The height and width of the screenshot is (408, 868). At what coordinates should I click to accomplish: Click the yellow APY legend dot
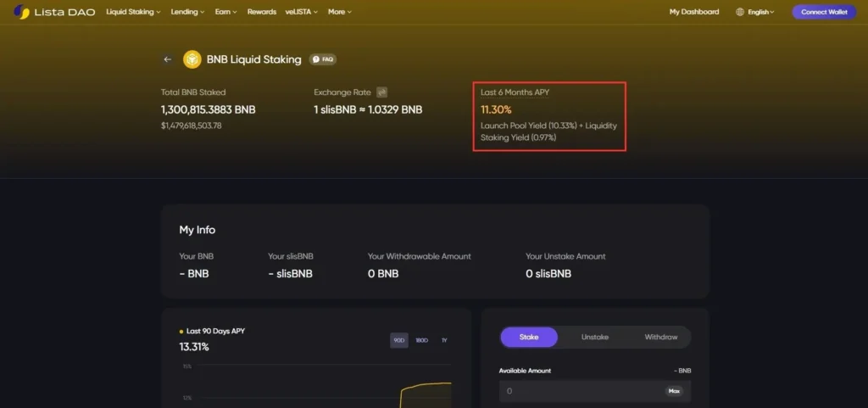[x=181, y=332]
